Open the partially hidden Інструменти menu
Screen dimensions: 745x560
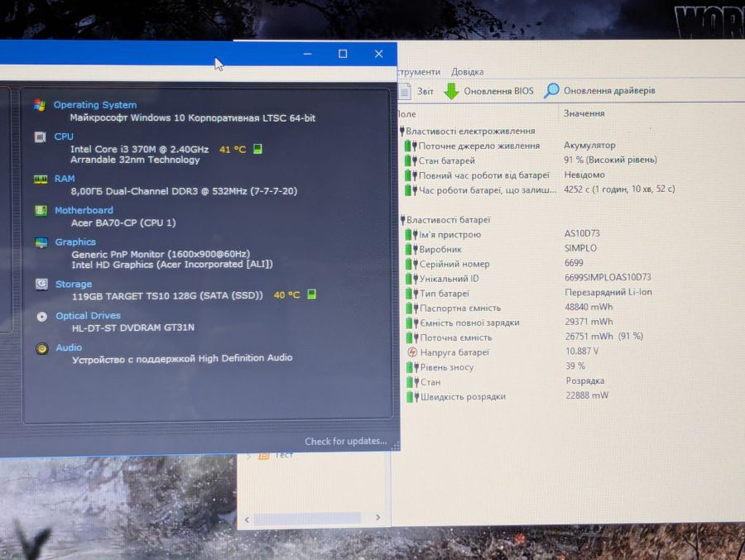(419, 72)
